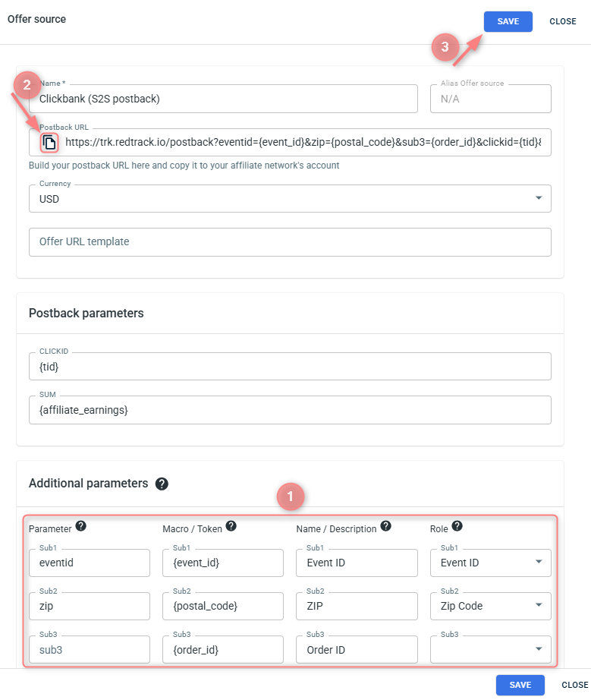Focus the Name field with Clickbank text
591x700 pixels.
point(223,99)
